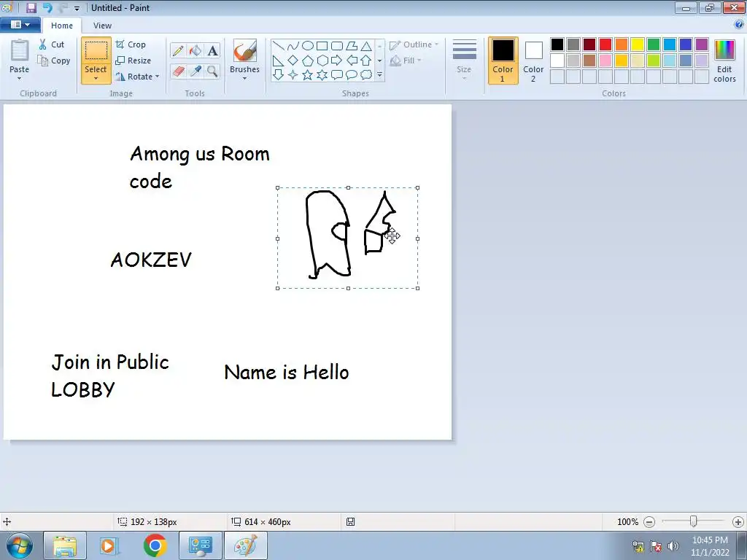Image resolution: width=747 pixels, height=560 pixels.
Task: Choose the Right triangle shape
Action: pyautogui.click(x=279, y=61)
